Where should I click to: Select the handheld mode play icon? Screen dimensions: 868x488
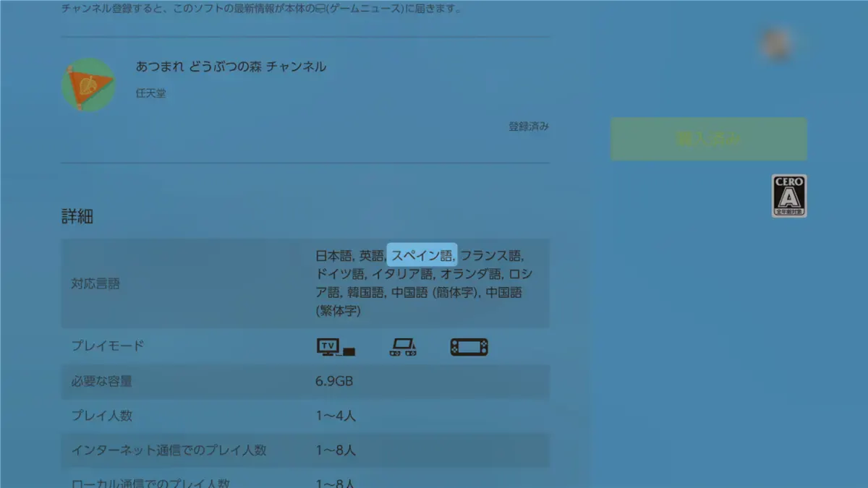coord(469,347)
